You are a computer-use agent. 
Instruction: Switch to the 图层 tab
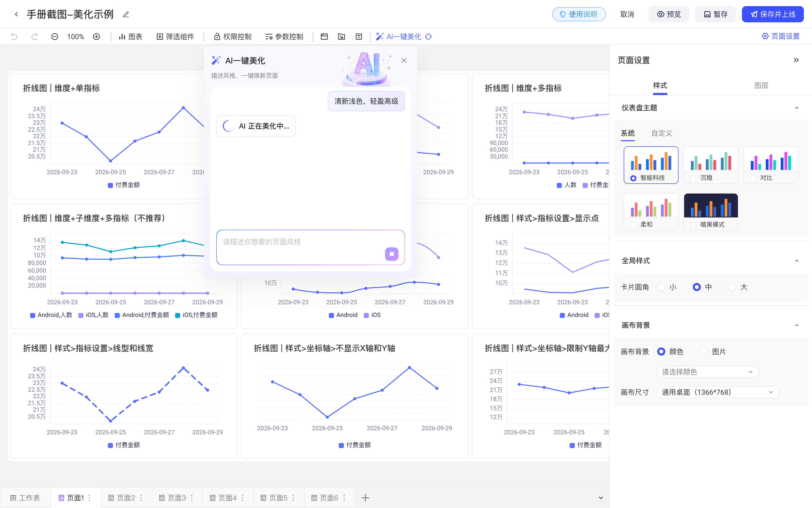761,85
